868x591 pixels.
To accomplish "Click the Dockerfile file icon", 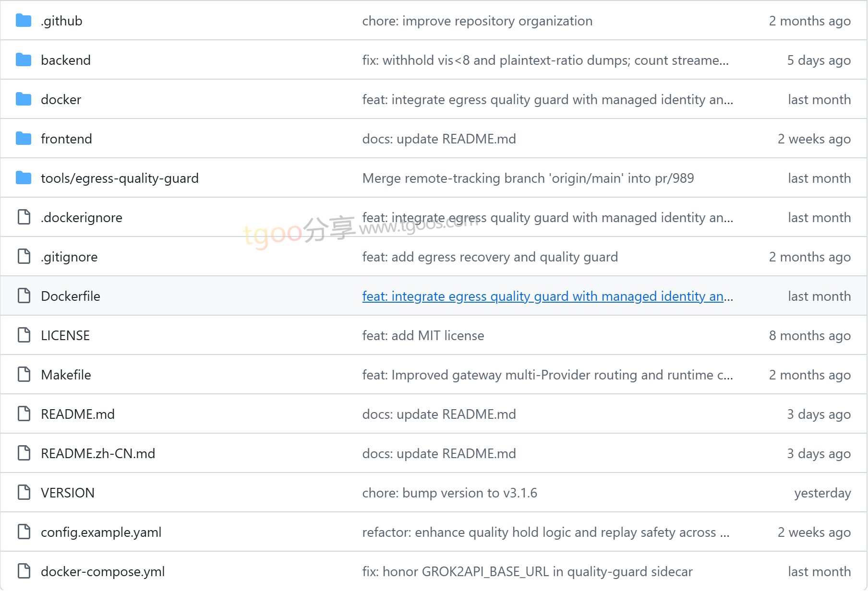I will point(24,296).
